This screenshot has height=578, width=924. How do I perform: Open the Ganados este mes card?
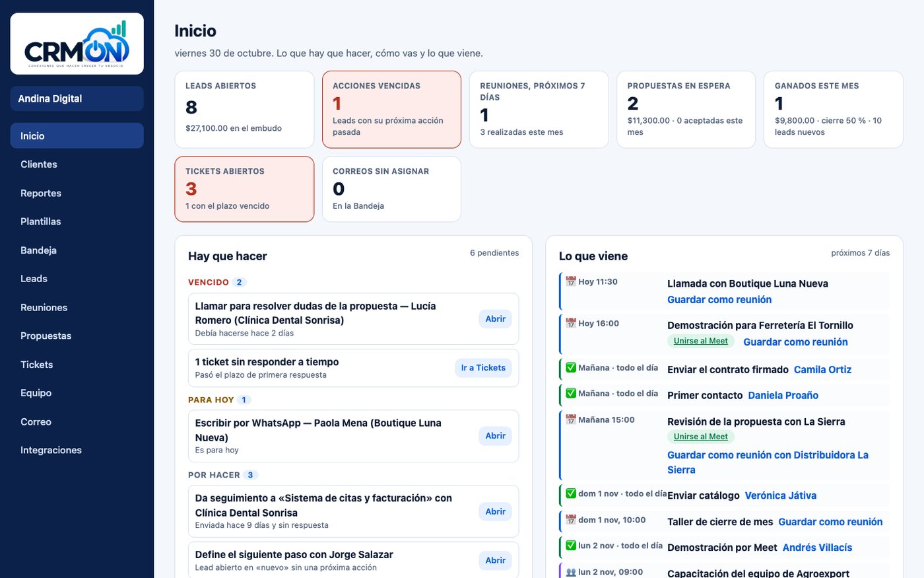833,110
